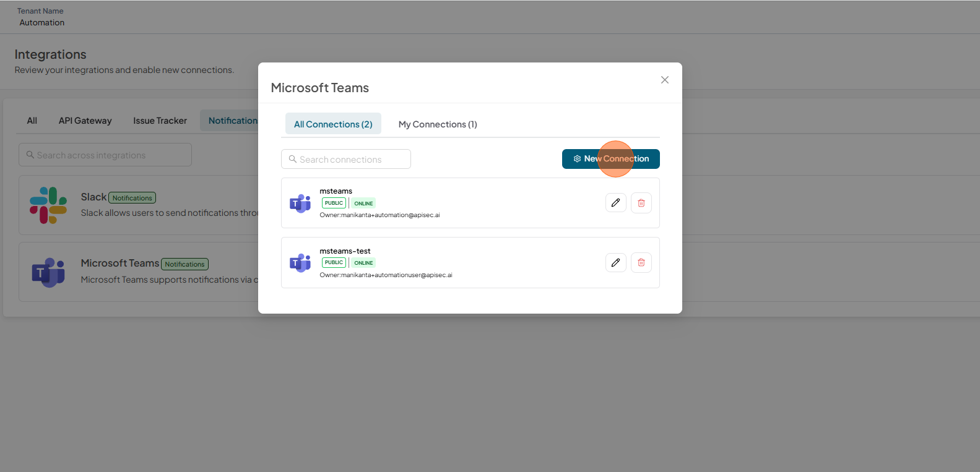This screenshot has width=980, height=472.
Task: Select the msteams-test connection name
Action: tap(345, 251)
